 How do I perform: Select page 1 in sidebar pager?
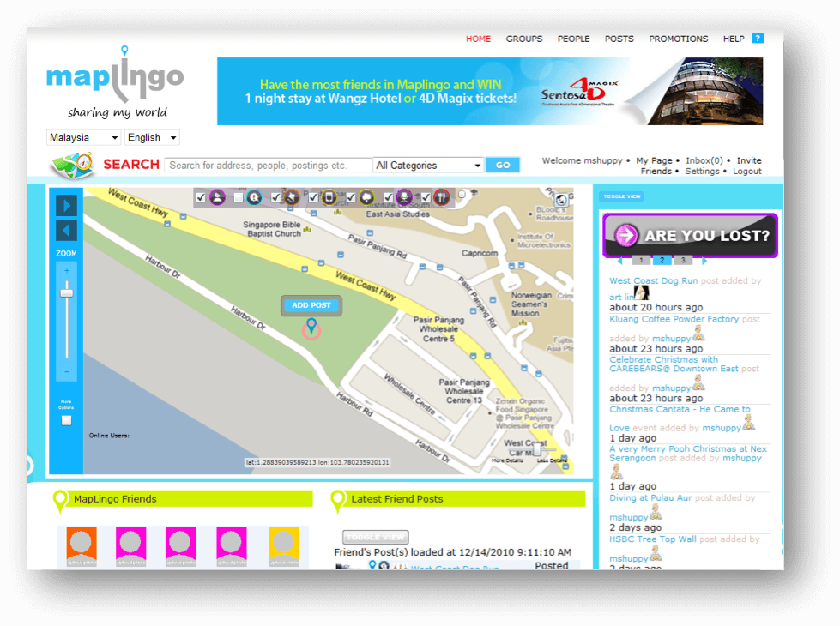pos(641,260)
